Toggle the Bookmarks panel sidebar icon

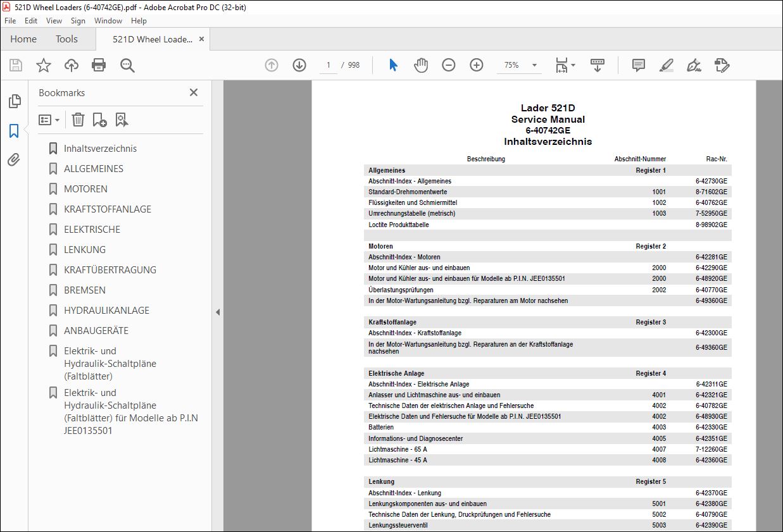[14, 131]
